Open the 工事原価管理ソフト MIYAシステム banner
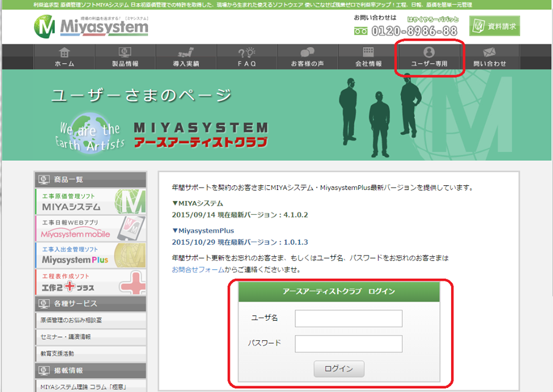The height and width of the screenshot is (392, 553). point(90,201)
